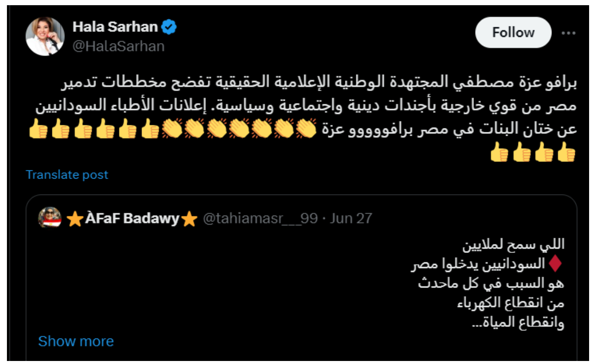593x364 pixels.
Task: Click the quoted post's Arabic text
Action: (x=488, y=284)
